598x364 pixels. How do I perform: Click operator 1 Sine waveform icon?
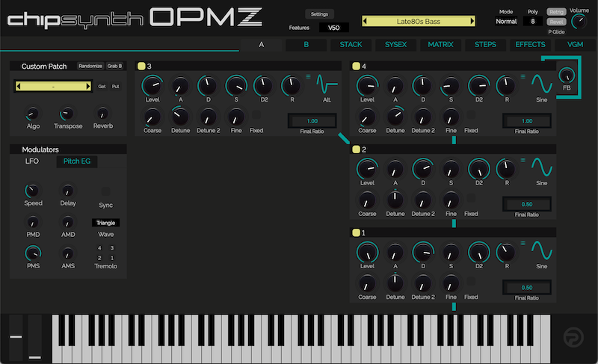click(x=541, y=250)
